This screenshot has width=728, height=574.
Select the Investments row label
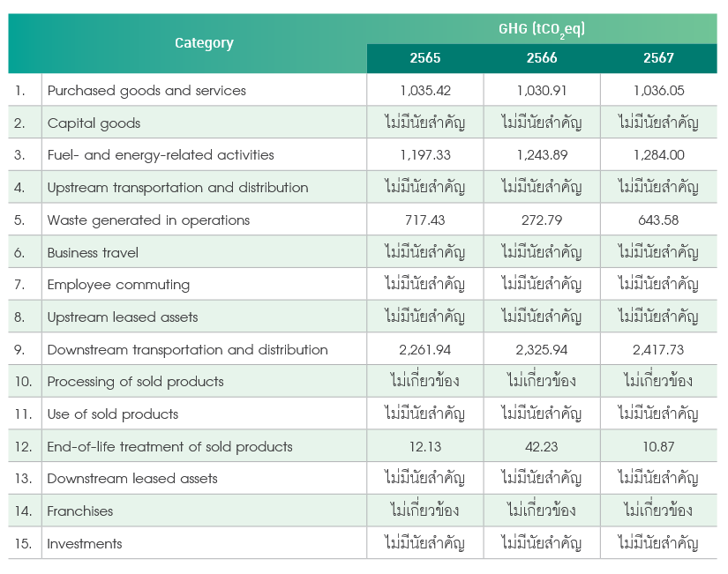click(x=85, y=544)
